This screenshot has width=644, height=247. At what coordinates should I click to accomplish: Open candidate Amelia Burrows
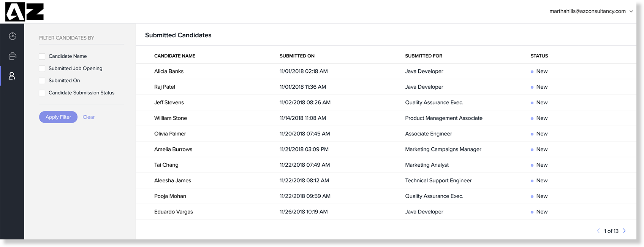pos(173,149)
